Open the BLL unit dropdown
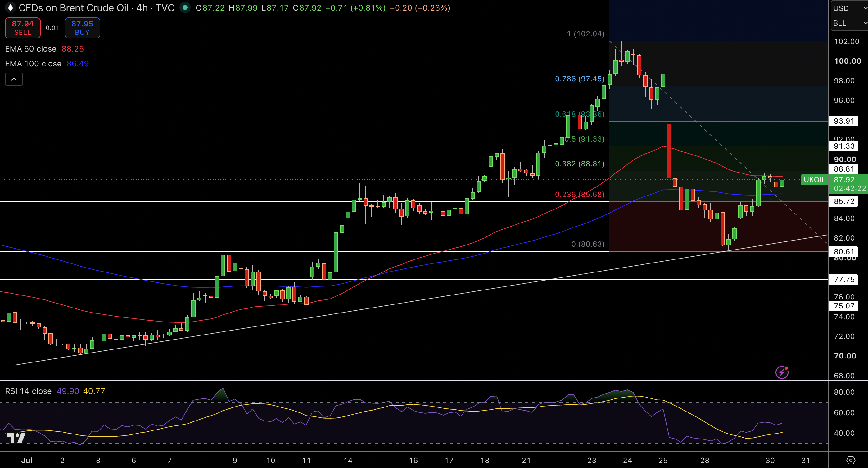 pos(849,23)
